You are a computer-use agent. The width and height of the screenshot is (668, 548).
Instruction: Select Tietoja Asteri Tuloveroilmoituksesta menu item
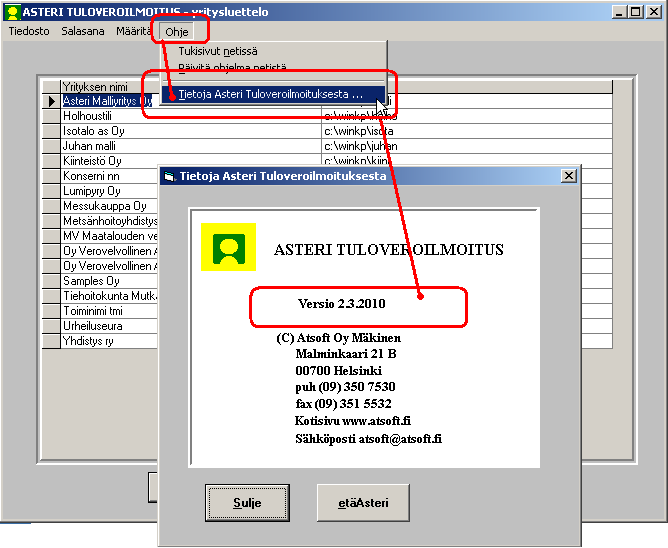[x=273, y=94]
